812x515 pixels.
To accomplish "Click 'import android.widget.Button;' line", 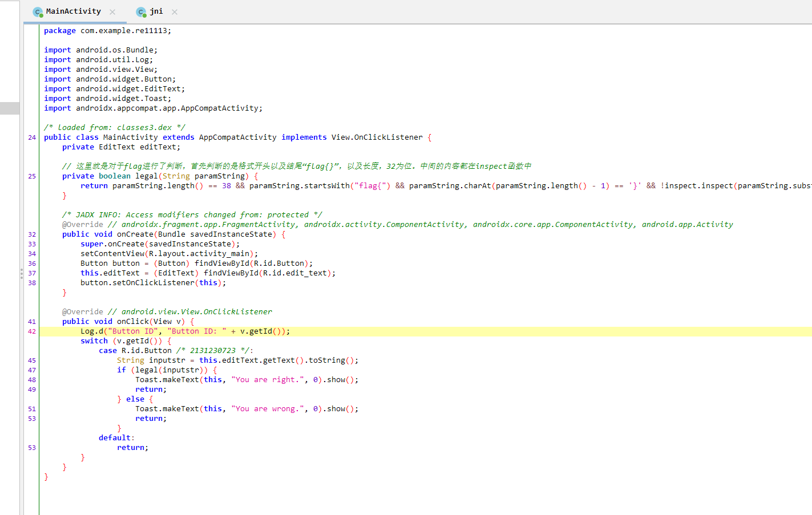I will click(x=110, y=79).
